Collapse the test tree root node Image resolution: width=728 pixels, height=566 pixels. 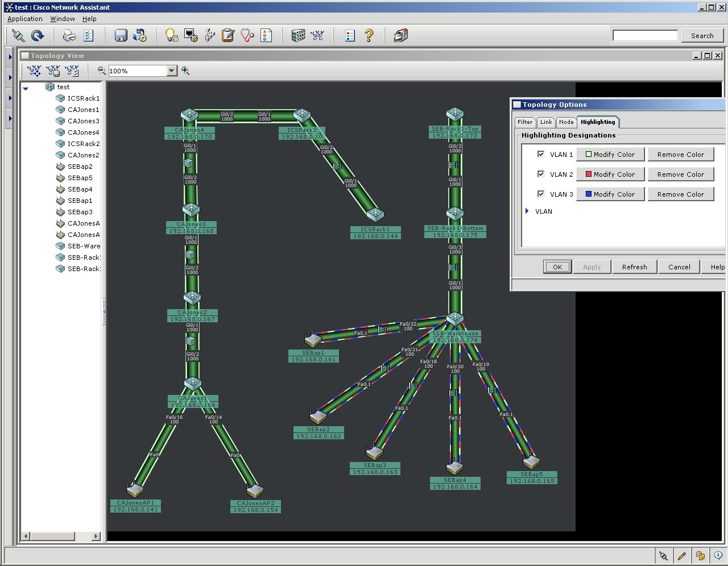click(26, 88)
